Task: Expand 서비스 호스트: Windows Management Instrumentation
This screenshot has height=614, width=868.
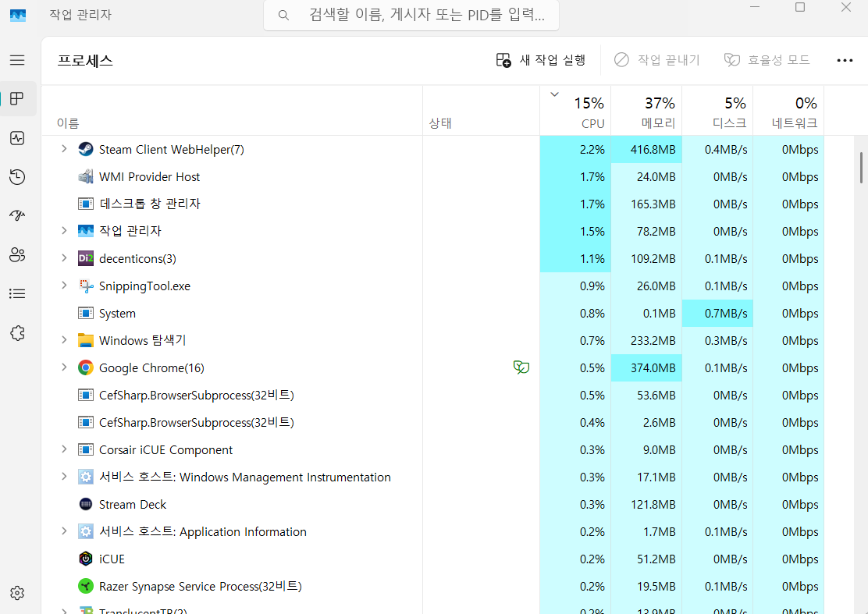Action: click(64, 476)
